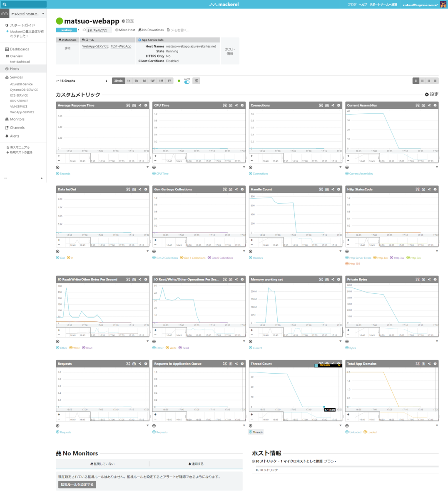Expand legend arrow under Average Response Time
Image resolution: width=448 pixels, height=500 pixels.
[x=147, y=167]
